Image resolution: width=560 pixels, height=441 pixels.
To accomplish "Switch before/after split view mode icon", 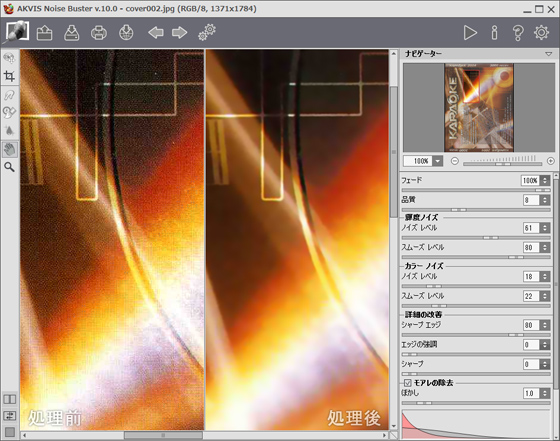I will click(10, 399).
